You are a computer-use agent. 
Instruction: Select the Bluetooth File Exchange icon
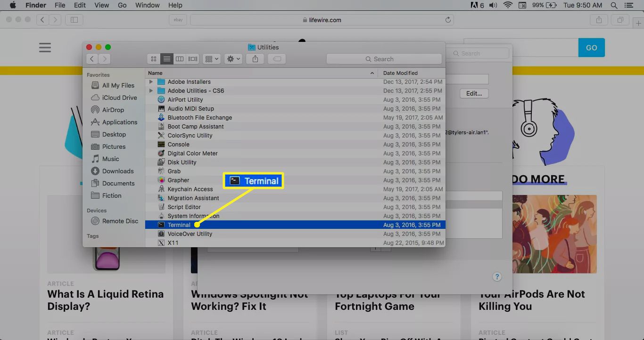[161, 118]
